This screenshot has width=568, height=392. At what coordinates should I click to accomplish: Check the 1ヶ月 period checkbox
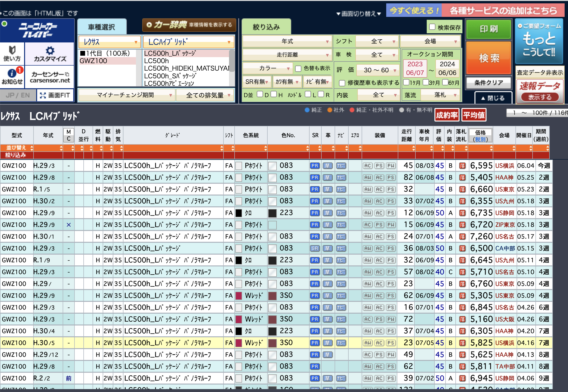pos(406,82)
